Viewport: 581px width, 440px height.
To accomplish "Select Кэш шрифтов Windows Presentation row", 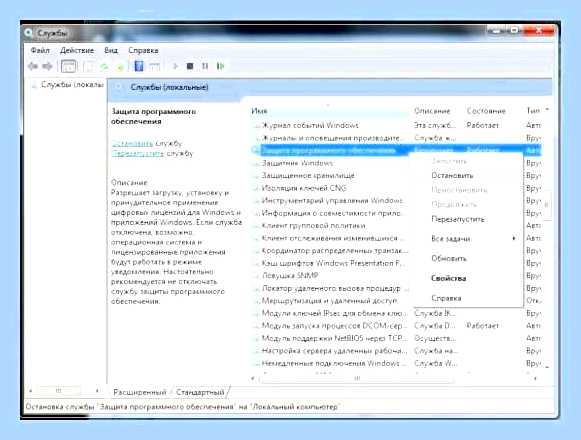I will [332, 263].
